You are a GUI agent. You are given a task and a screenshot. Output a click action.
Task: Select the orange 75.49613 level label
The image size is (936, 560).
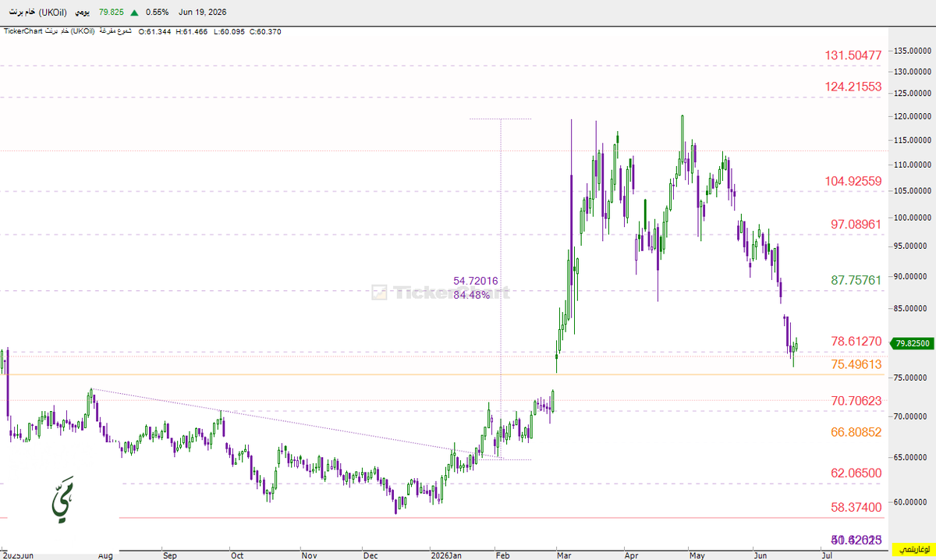click(856, 364)
